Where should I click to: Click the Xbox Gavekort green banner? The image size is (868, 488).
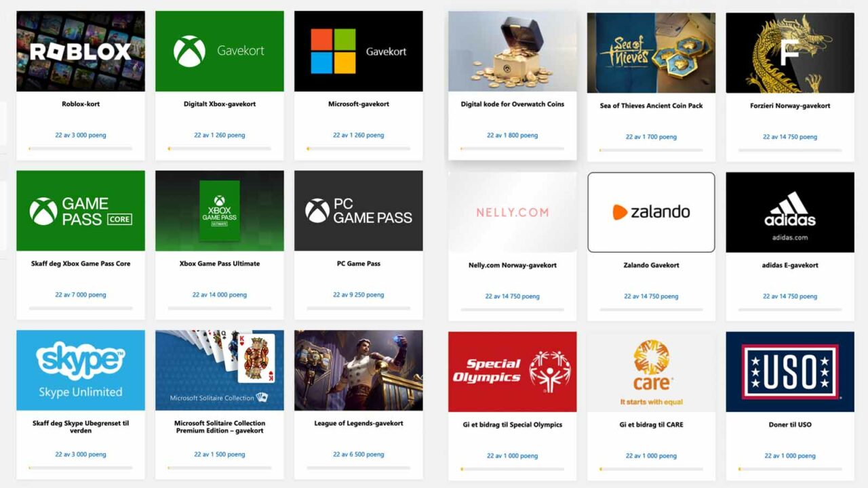(220, 51)
